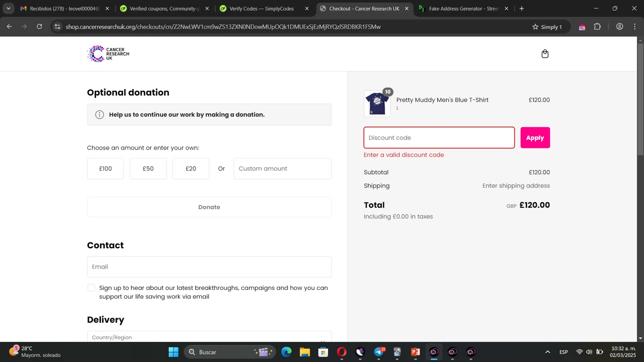Open volume control in system tray
The image size is (644, 362).
click(589, 352)
